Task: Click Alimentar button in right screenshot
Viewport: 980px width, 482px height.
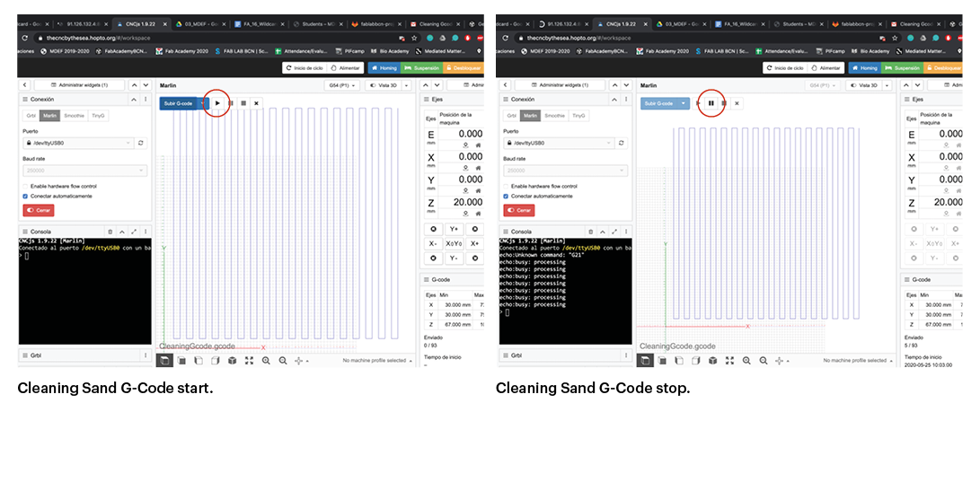Action: (x=825, y=67)
